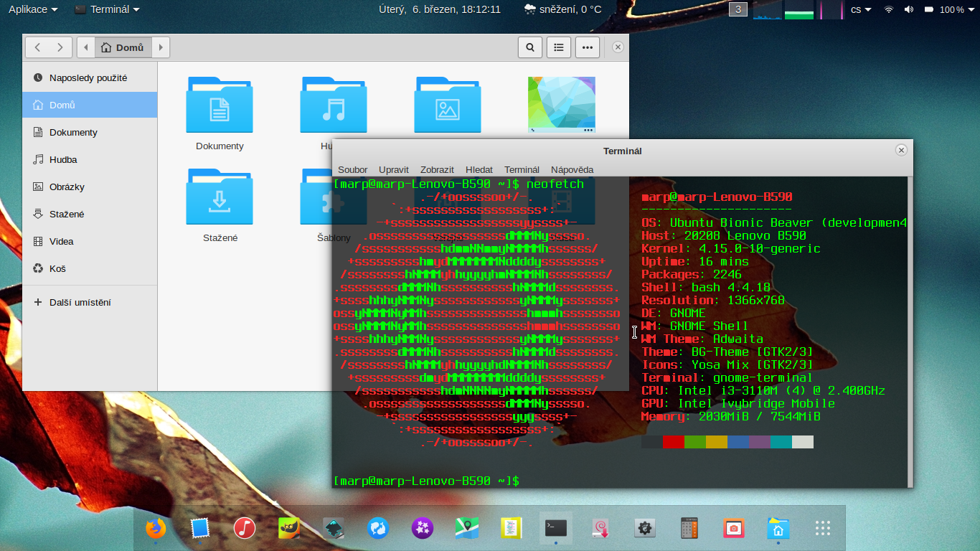The height and width of the screenshot is (551, 980).
Task: Launch GIMP from the dock
Action: pos(289,529)
